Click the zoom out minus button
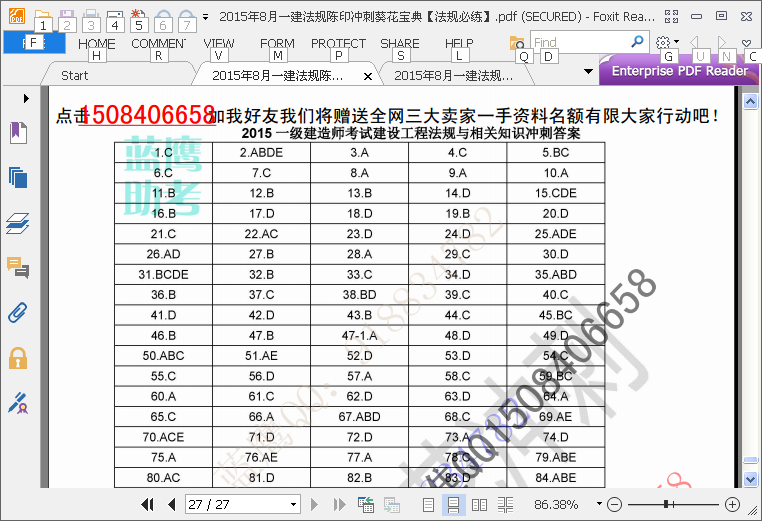The width and height of the screenshot is (762, 521). coord(615,504)
